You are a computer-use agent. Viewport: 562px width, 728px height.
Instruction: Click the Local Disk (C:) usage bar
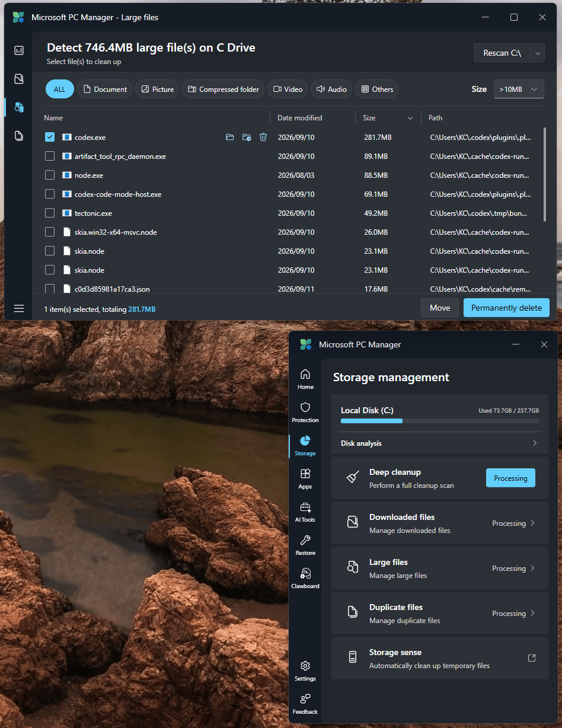point(440,421)
